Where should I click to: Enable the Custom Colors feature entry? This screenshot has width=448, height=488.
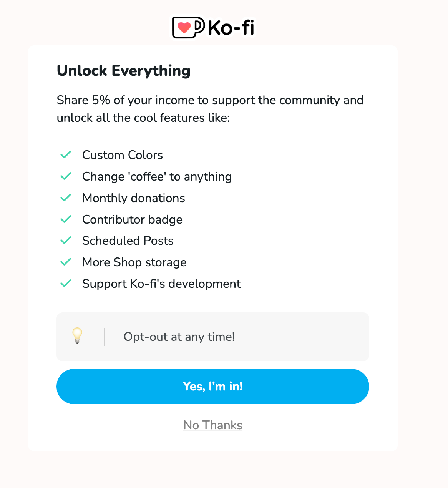(122, 155)
